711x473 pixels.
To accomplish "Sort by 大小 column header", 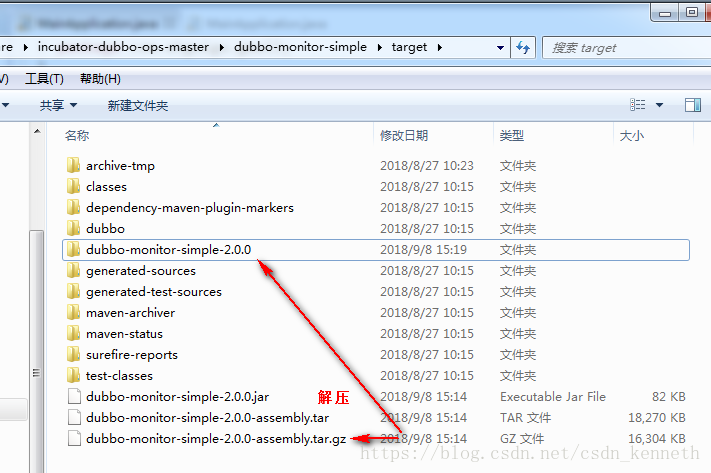I will click(x=632, y=135).
